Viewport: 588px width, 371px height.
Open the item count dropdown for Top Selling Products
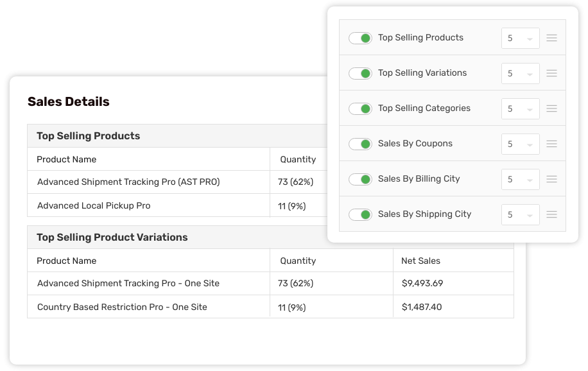click(520, 38)
